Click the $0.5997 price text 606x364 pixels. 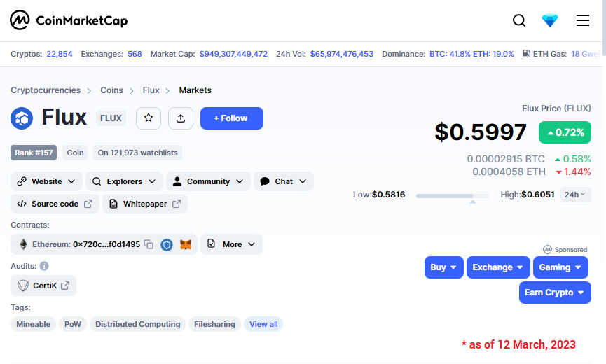point(481,132)
